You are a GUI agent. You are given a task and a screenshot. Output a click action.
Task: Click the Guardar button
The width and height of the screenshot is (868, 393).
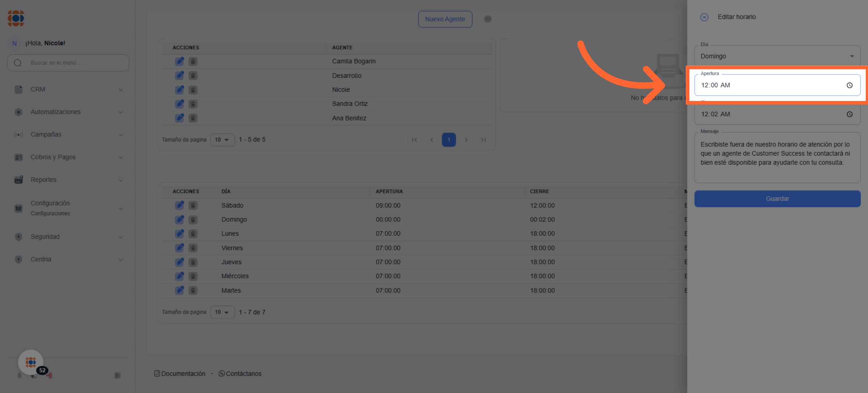coord(777,199)
